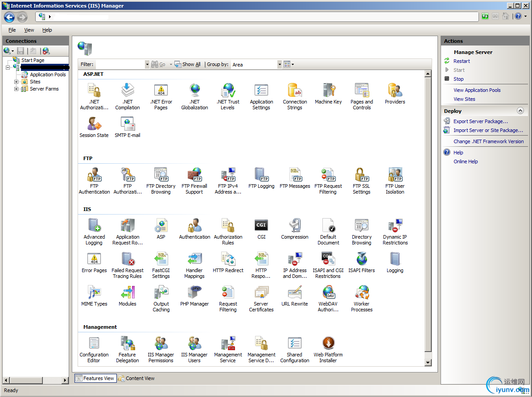
Task: Open Compression feature
Action: tap(294, 229)
